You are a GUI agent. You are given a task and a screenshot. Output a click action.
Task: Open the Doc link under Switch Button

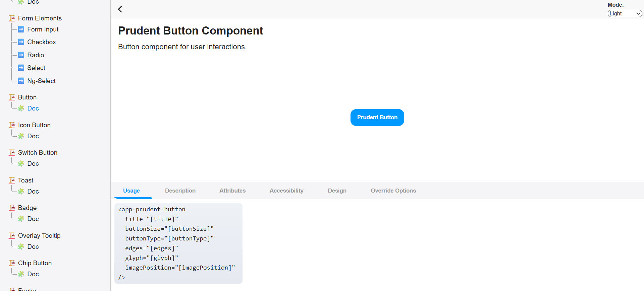pyautogui.click(x=33, y=163)
